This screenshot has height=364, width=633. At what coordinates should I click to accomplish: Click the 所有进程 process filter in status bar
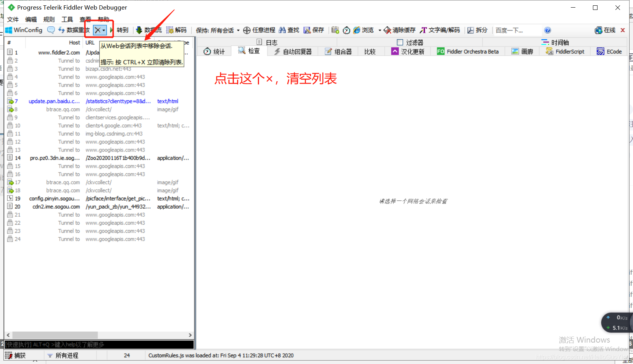point(63,355)
